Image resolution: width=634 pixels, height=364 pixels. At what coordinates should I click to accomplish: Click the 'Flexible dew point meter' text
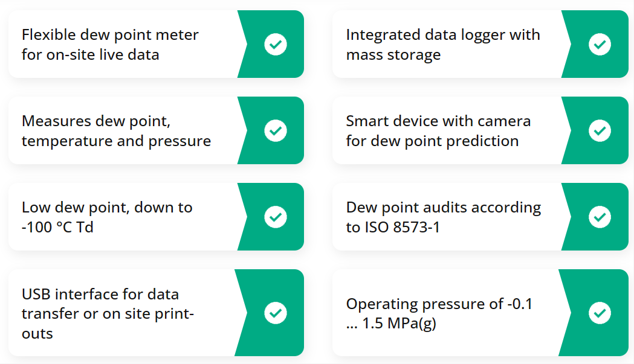(x=110, y=35)
